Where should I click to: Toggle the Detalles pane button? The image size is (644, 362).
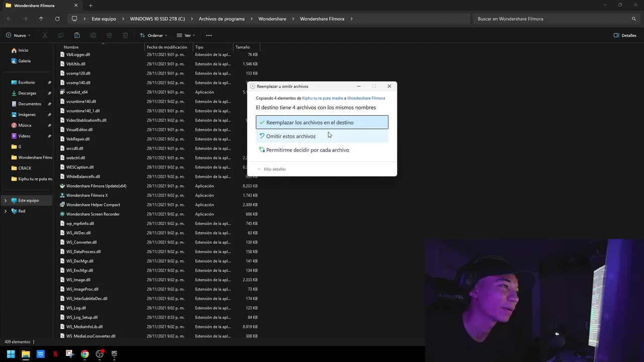[x=625, y=35]
